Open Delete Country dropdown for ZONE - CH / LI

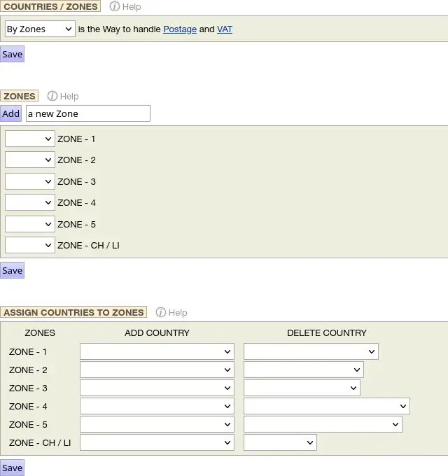280,442
